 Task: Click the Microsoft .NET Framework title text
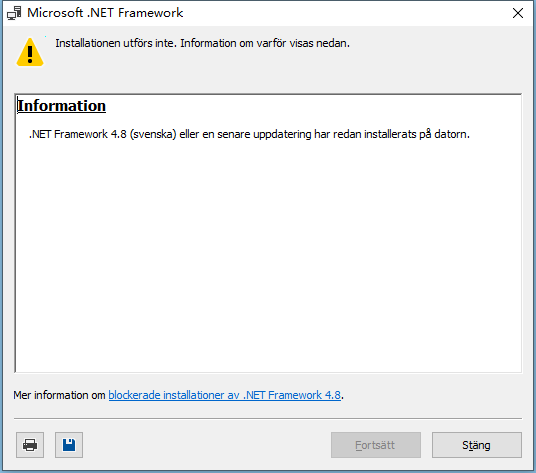105,13
